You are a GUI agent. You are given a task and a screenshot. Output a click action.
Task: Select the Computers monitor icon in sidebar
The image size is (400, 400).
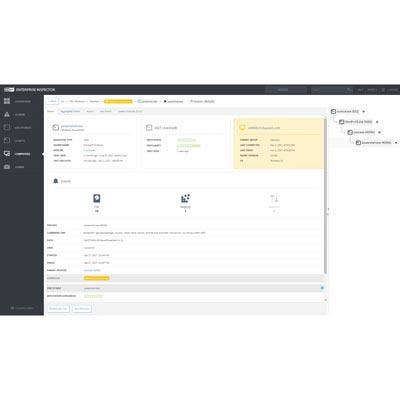(7, 154)
